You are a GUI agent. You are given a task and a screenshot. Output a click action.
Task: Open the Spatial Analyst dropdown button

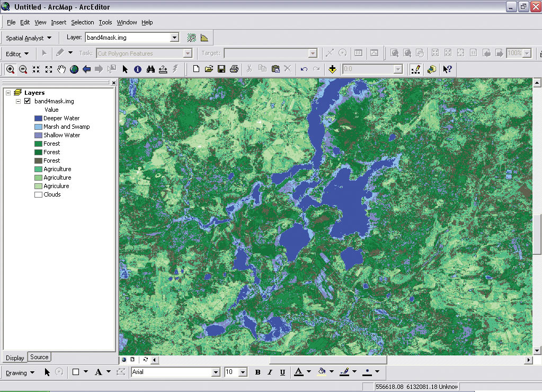(29, 38)
